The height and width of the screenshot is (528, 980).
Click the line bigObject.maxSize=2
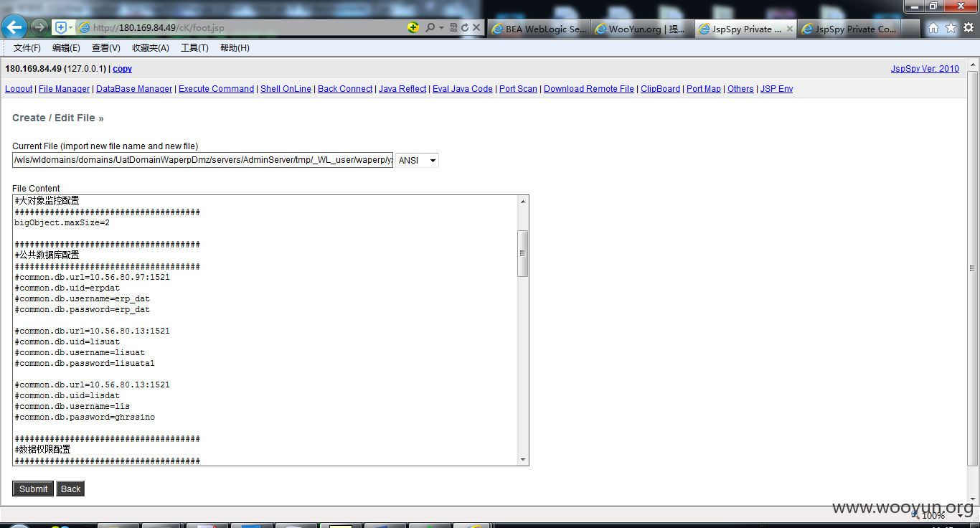(x=62, y=222)
